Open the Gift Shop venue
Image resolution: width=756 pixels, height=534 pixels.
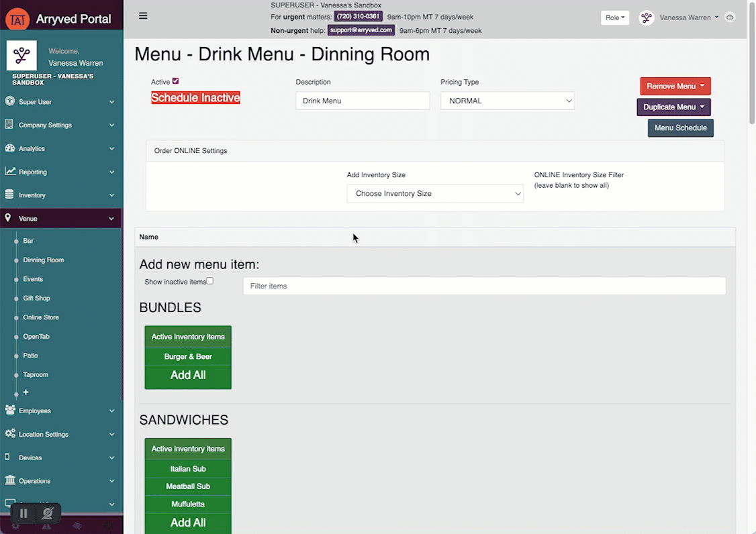pos(37,299)
